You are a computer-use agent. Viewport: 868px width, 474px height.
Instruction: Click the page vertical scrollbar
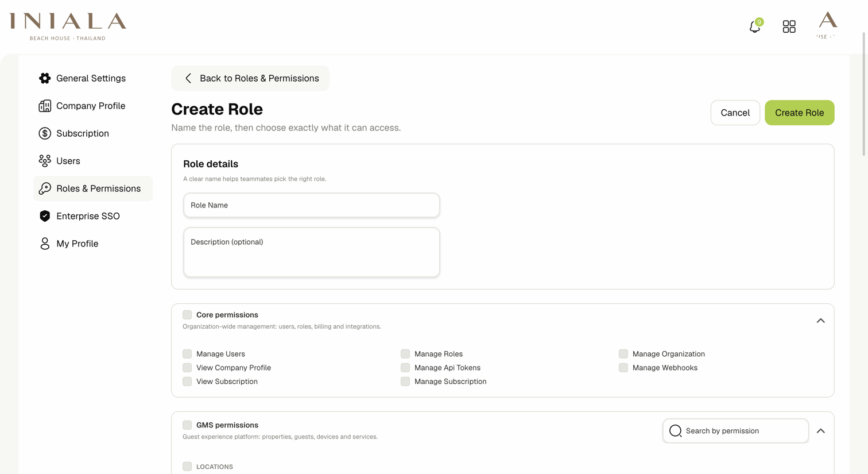[x=864, y=94]
